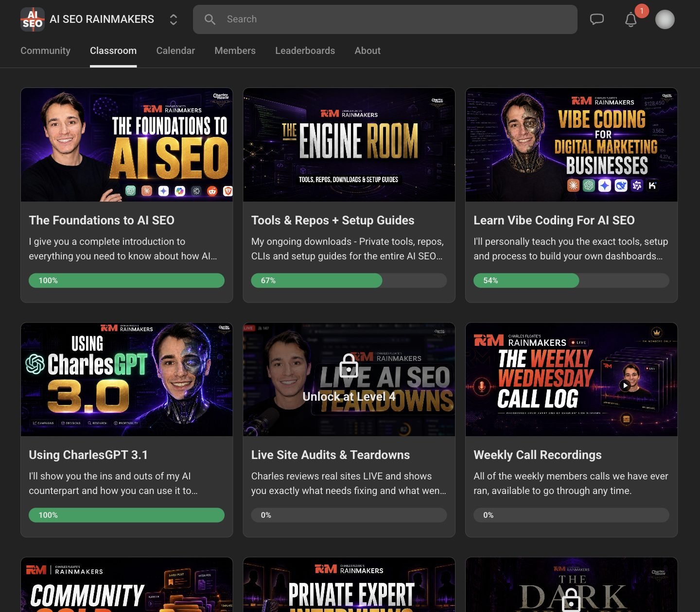Click the 0% progress bar under Live Site Audits

point(349,515)
